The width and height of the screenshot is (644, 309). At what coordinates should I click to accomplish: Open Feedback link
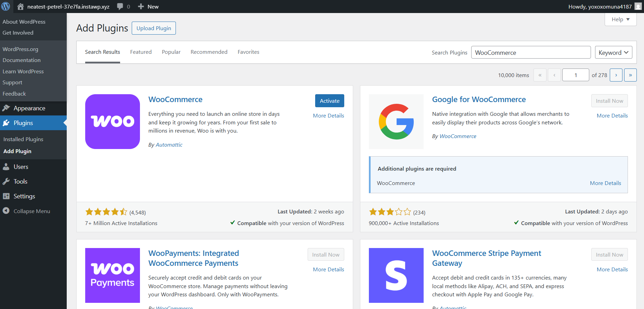tap(14, 94)
